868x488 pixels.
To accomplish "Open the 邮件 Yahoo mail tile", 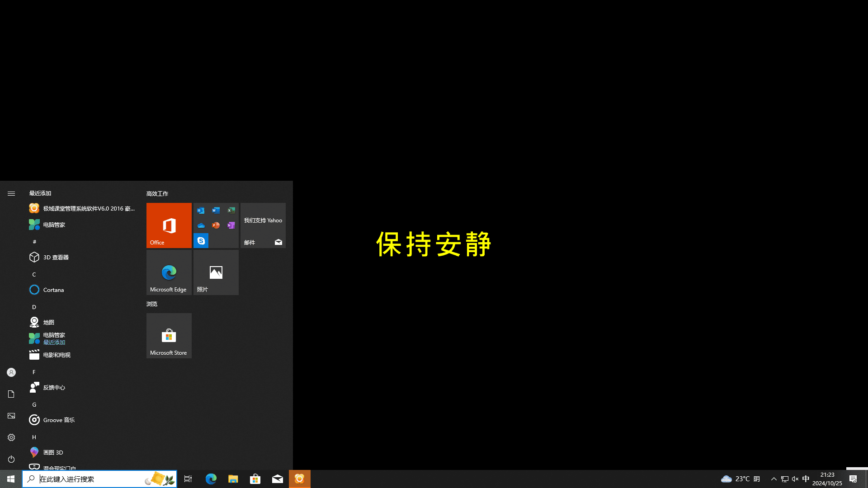I will [x=263, y=225].
